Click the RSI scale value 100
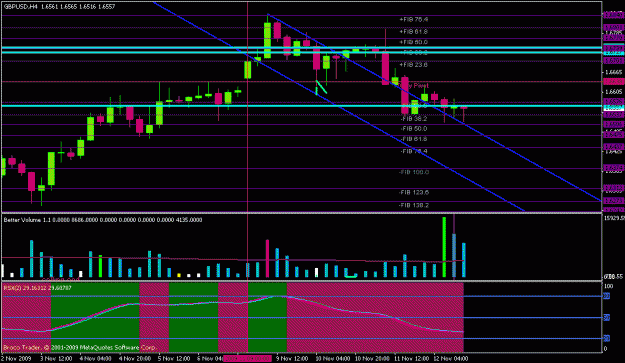This screenshot has height=363, width=625. pos(609,286)
